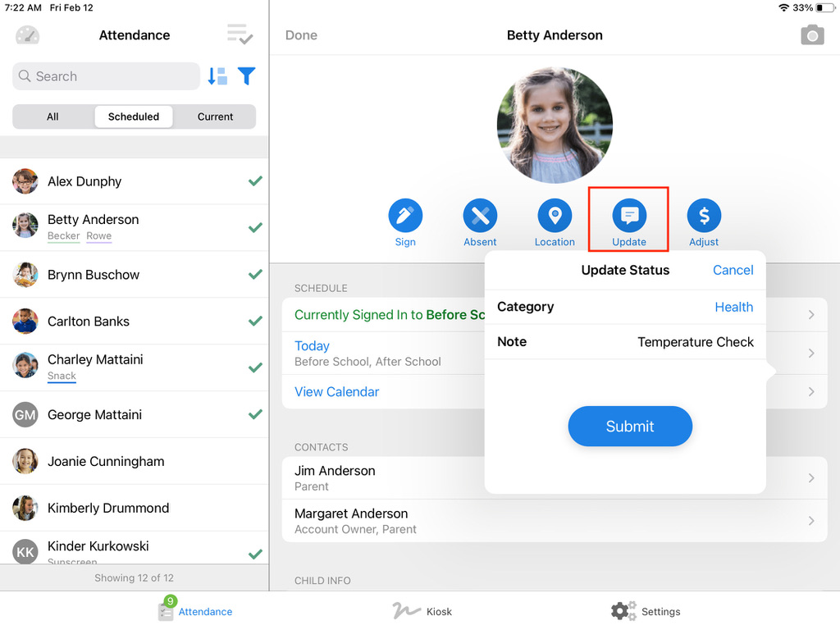Open the sort order icon
Viewport: 840px width, 630px height.
(217, 76)
